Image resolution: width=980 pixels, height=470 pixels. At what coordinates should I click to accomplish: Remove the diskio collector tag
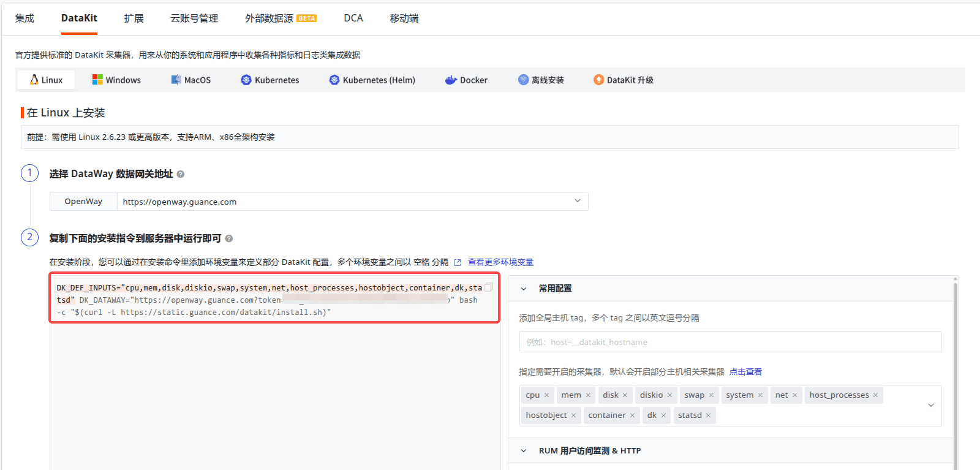[x=669, y=395]
